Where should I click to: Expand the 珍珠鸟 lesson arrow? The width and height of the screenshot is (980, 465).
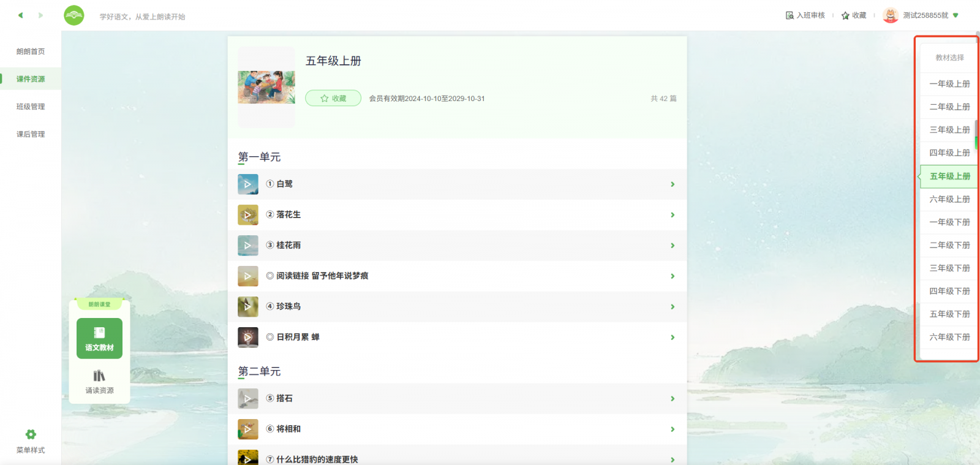click(x=673, y=307)
